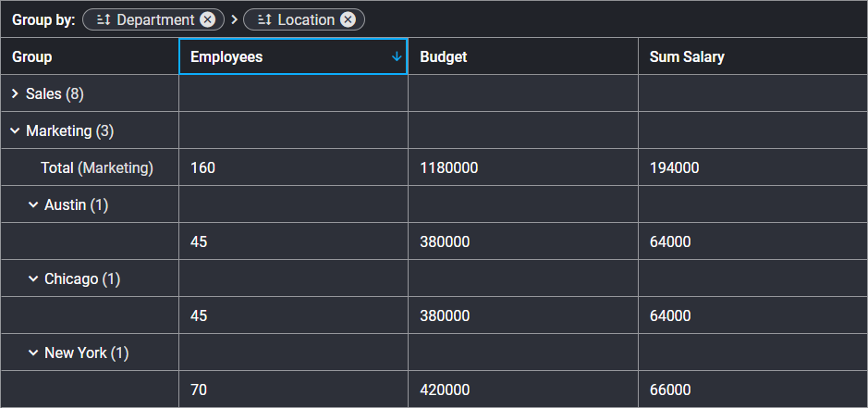
Task: Sort by the Sum Salary column header
Action: pos(752,56)
